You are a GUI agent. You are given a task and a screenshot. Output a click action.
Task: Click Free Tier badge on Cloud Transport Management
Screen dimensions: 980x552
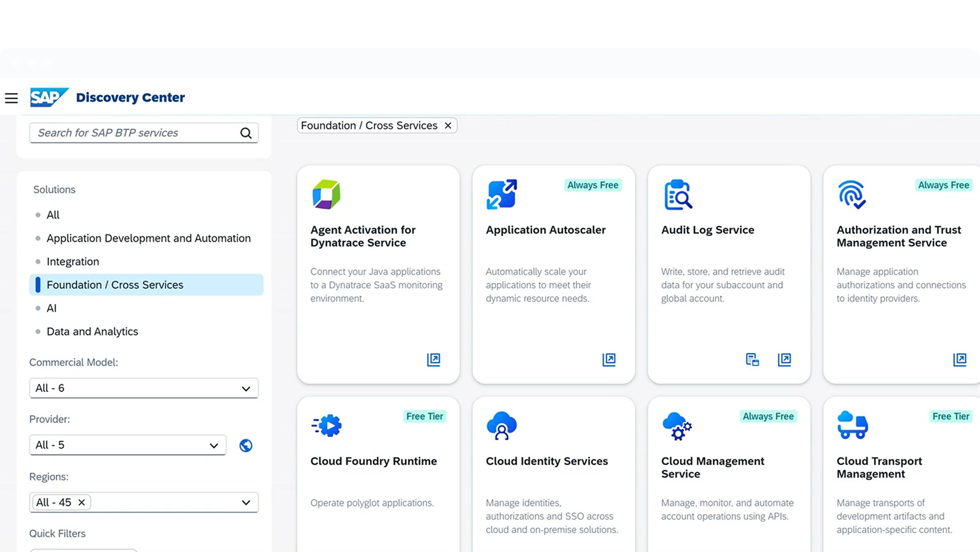[951, 417]
